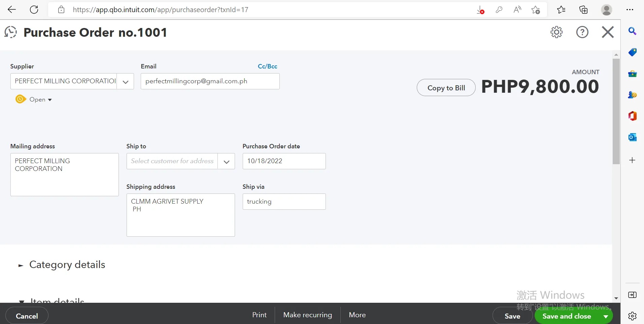644x324 pixels.
Task: Reload the current page
Action: tap(34, 9)
